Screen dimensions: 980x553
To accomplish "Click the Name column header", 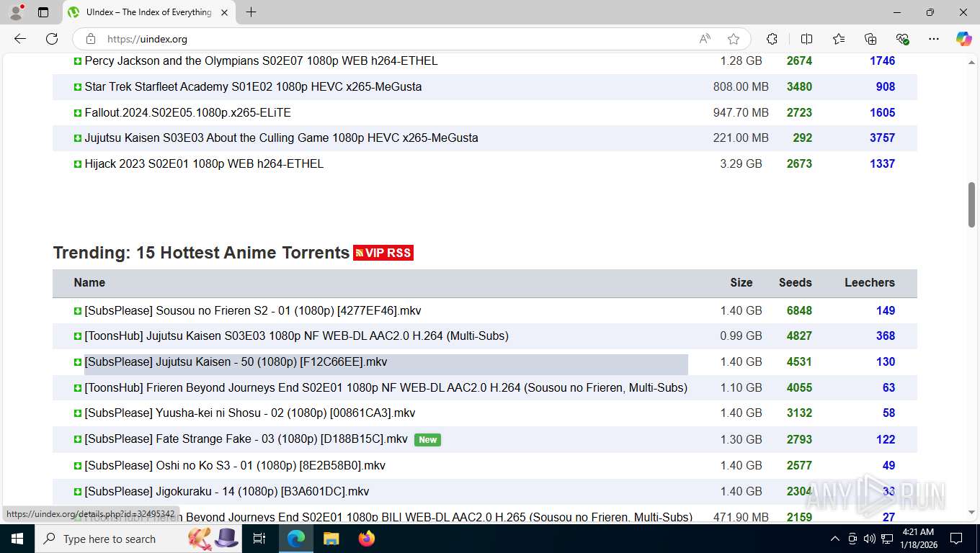I will click(x=89, y=282).
